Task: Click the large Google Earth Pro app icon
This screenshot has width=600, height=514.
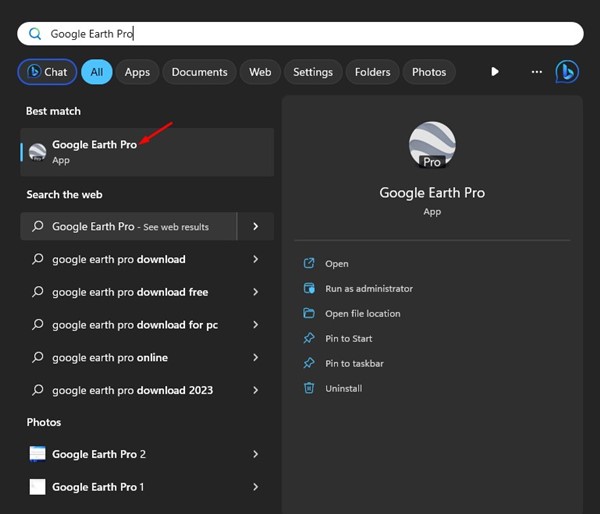Action: tap(432, 146)
